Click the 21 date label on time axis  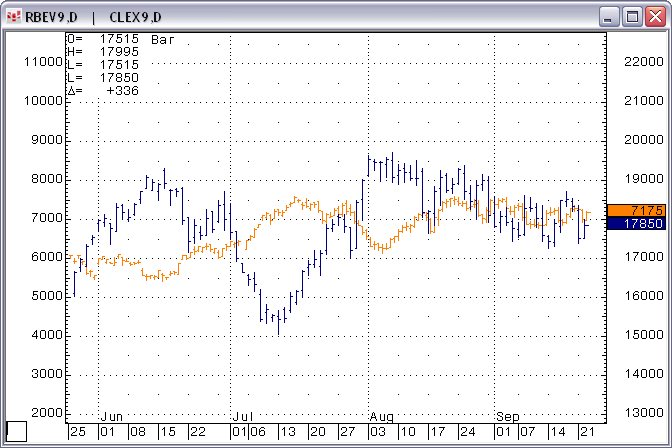[588, 432]
